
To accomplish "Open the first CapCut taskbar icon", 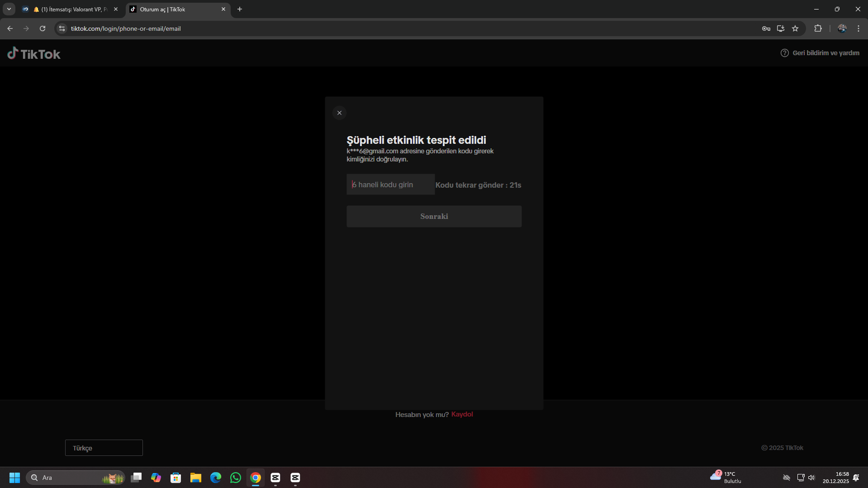I will coord(275,478).
